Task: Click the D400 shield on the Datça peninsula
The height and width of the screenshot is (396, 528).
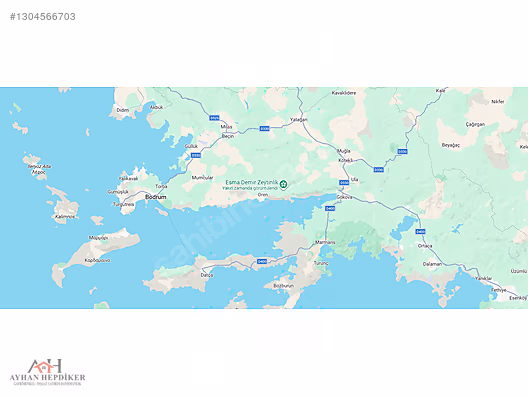Action: coord(262,261)
